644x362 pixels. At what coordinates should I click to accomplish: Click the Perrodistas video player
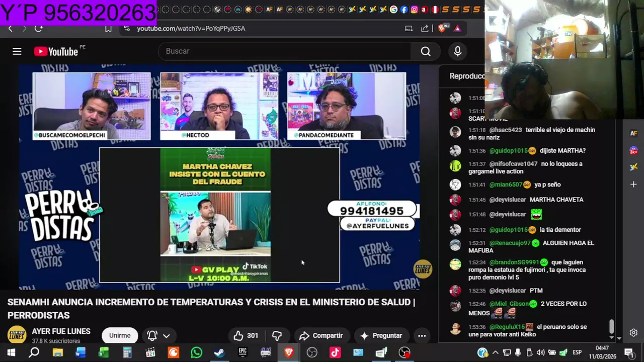coord(219,177)
